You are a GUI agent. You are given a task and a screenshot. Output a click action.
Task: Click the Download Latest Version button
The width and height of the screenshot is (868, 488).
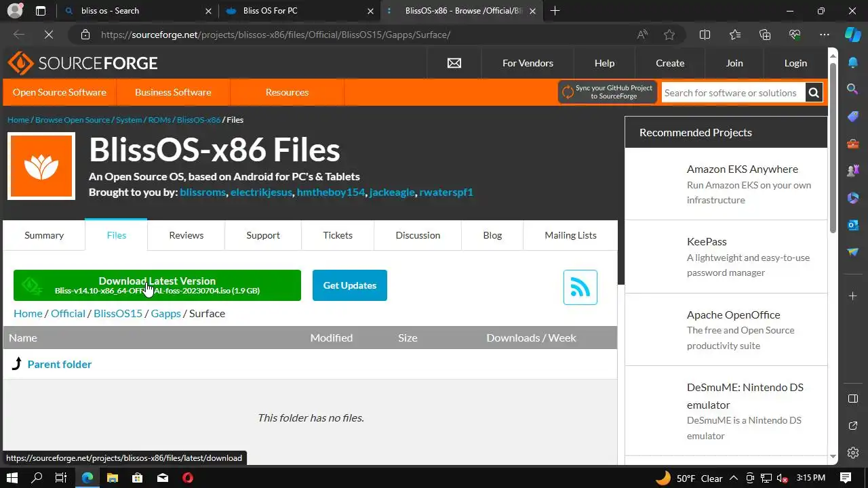coord(157,285)
